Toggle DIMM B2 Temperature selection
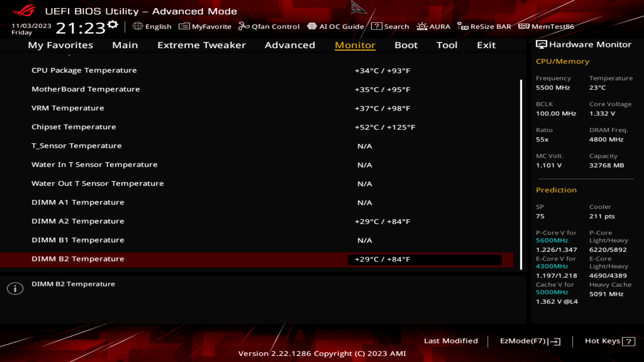Image resolution: width=644 pixels, height=362 pixels. pos(77,258)
